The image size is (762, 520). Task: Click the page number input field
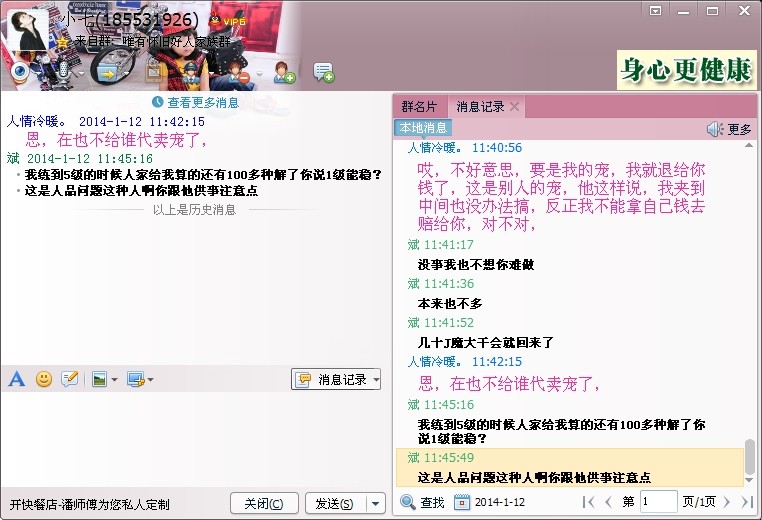[658, 502]
